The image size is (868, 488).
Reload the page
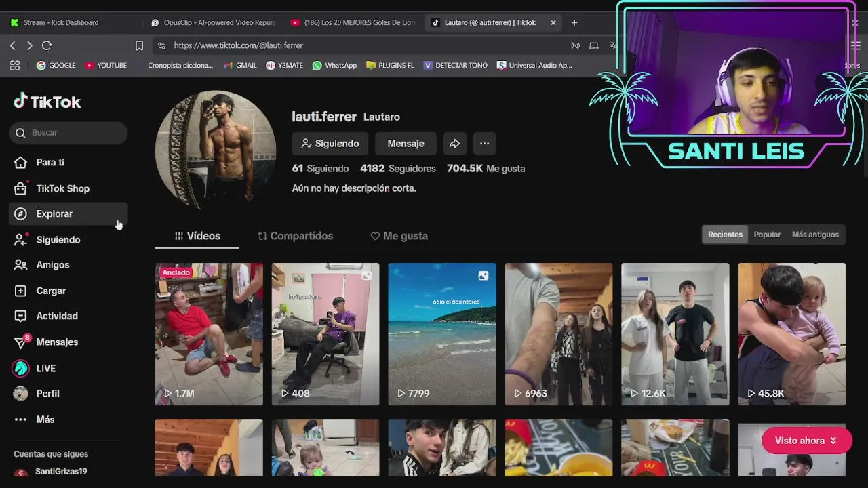point(47,45)
